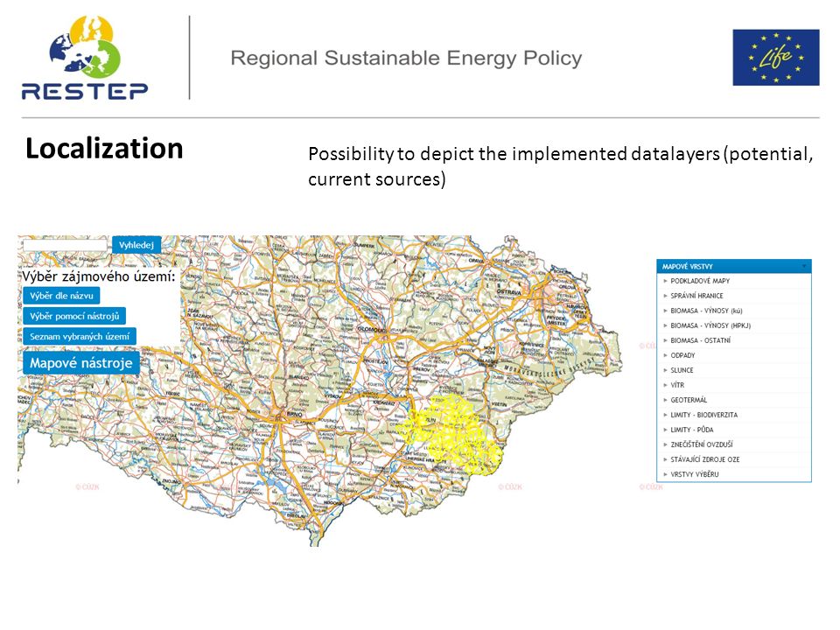Click the yellow highlighted region on the map
The image size is (840, 630).
[454, 434]
